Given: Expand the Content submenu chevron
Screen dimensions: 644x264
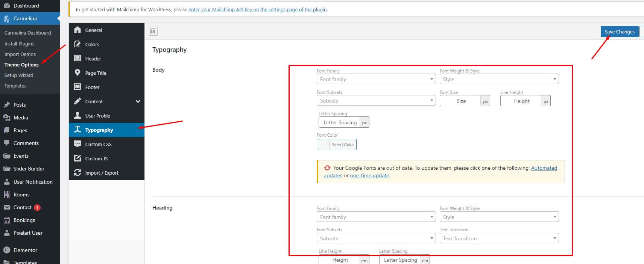Looking at the screenshot, I should tap(138, 101).
